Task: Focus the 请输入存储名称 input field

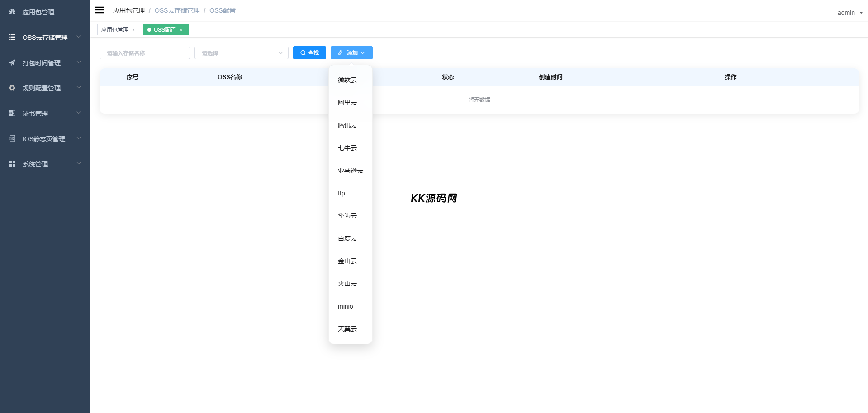Action: [144, 53]
